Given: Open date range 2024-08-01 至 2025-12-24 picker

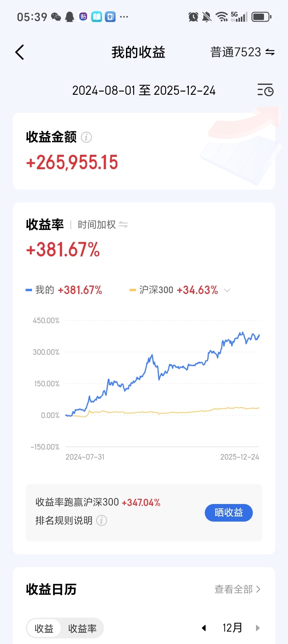Looking at the screenshot, I should pyautogui.click(x=144, y=91).
